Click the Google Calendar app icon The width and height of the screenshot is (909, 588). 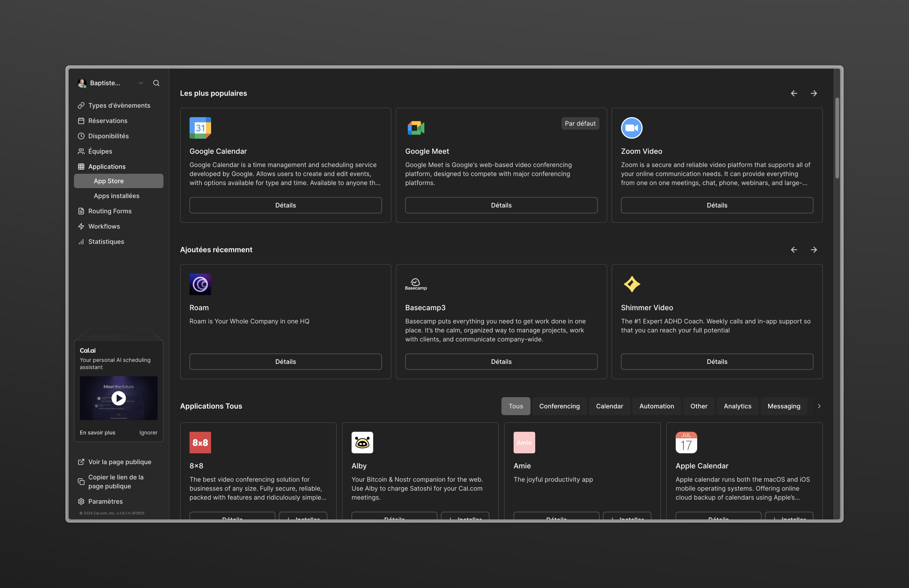coord(200,128)
